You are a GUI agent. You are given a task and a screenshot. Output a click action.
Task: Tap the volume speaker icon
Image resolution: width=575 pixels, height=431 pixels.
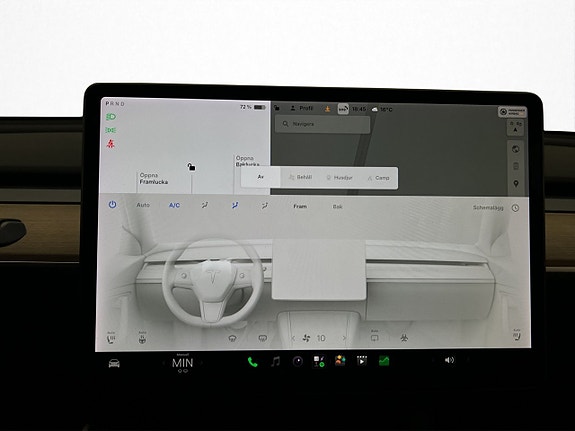click(x=449, y=360)
